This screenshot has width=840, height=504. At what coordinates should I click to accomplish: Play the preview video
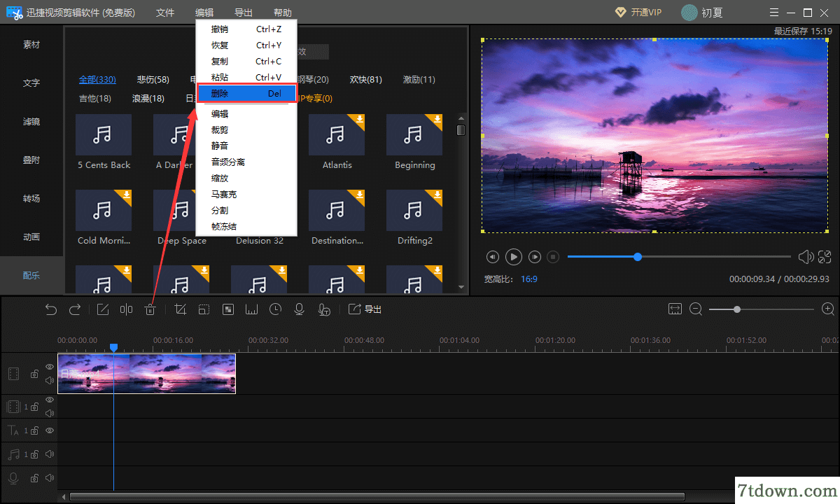click(514, 257)
